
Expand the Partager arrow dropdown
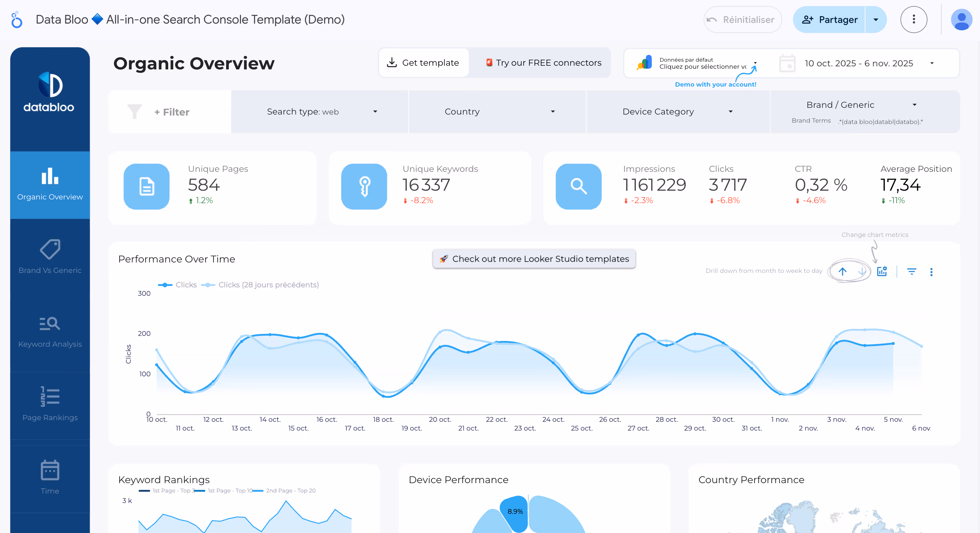point(876,20)
